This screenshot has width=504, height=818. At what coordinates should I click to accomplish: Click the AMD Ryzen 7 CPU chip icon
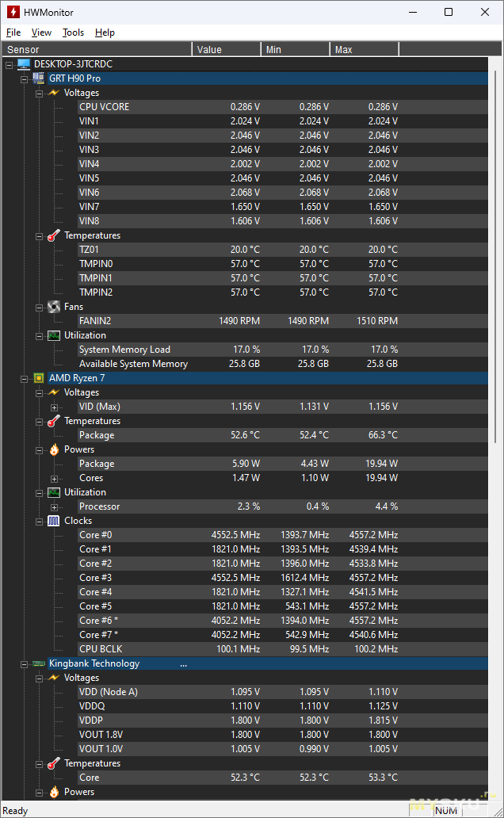point(39,378)
